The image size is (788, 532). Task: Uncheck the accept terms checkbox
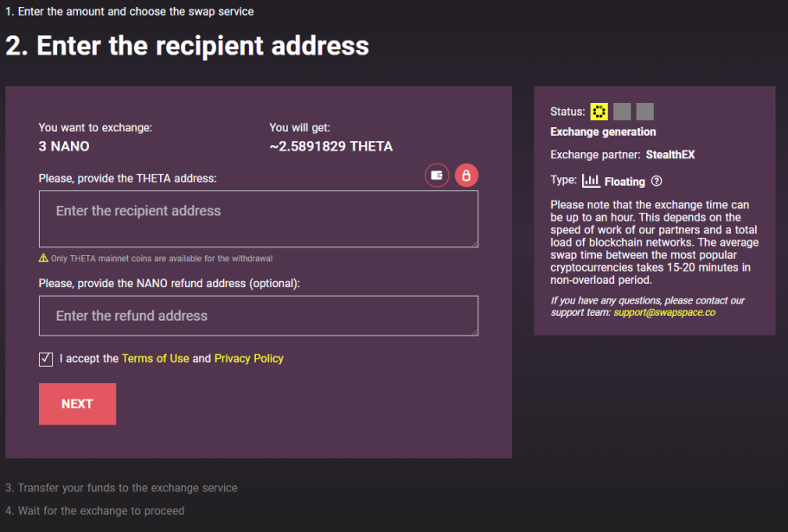46,359
